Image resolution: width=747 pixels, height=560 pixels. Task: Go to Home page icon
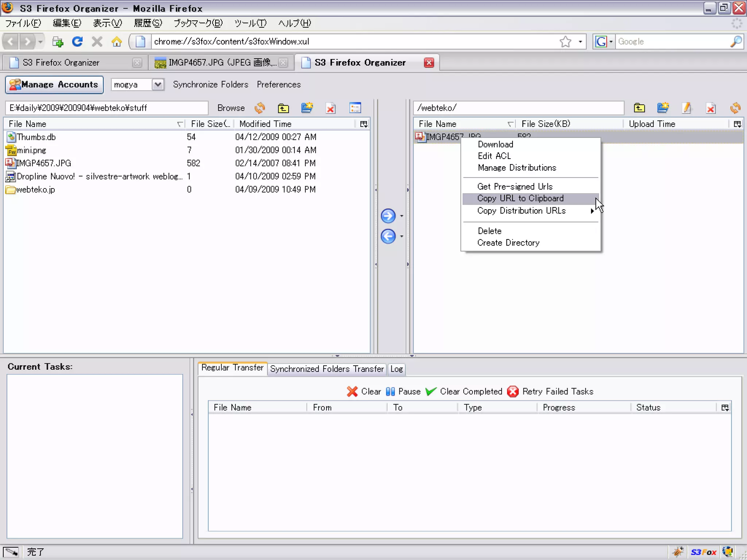[x=117, y=42]
